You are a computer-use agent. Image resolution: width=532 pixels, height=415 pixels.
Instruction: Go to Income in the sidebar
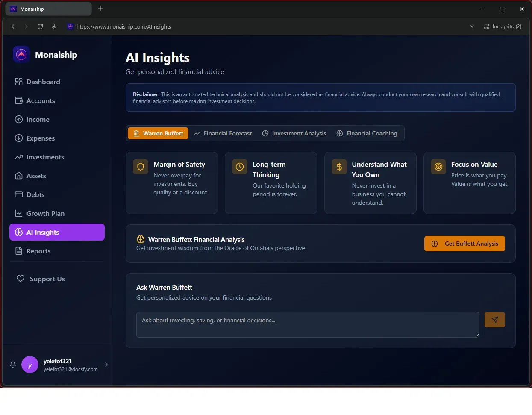click(x=57, y=119)
